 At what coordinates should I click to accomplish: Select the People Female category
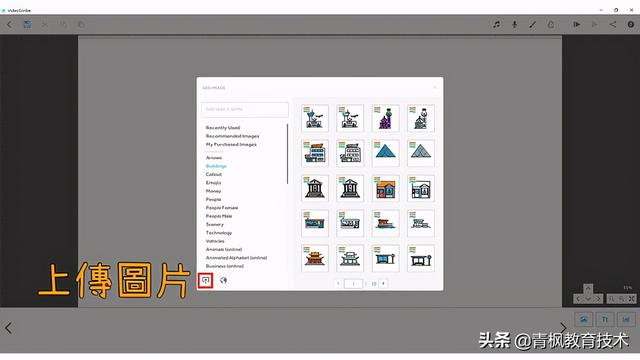(222, 208)
